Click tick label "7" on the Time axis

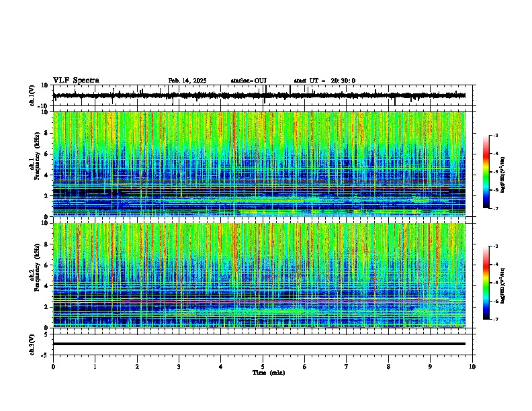347,367
